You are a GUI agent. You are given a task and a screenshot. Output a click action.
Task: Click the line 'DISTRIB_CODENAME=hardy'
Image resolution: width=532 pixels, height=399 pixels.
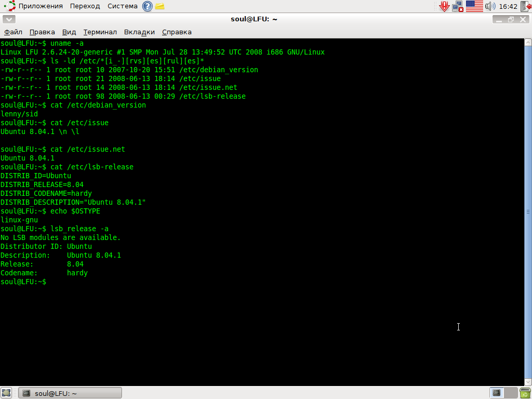(x=46, y=193)
